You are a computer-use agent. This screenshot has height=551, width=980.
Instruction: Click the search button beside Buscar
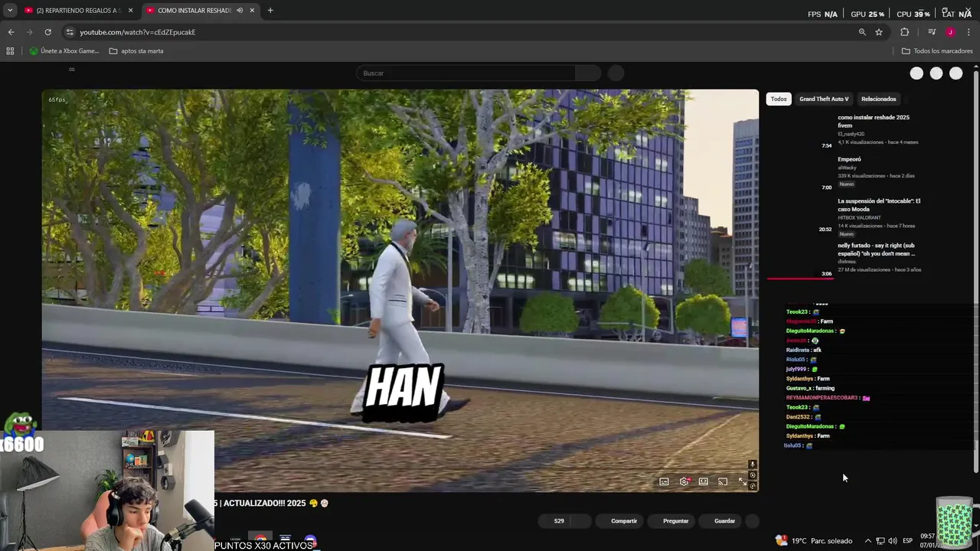(588, 73)
